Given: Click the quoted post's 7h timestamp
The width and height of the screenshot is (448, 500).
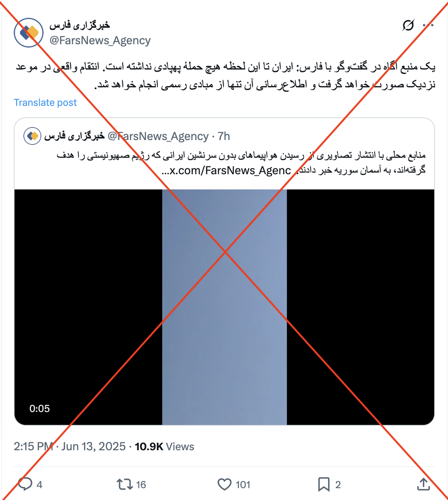Looking at the screenshot, I should coord(224,136).
